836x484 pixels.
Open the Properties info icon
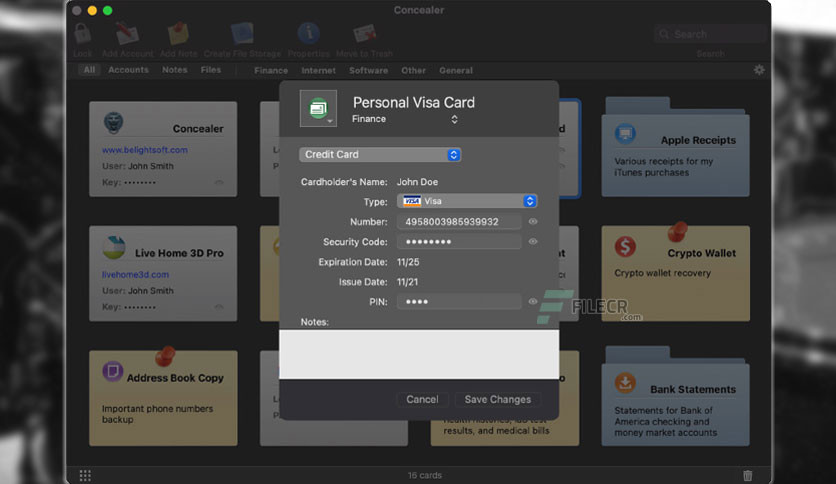308,34
